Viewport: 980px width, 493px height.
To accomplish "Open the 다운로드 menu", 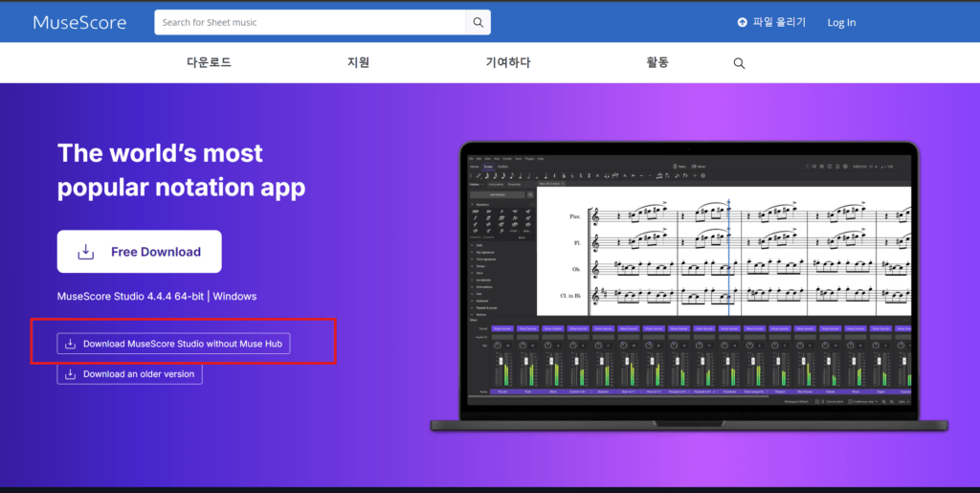I will coord(209,62).
